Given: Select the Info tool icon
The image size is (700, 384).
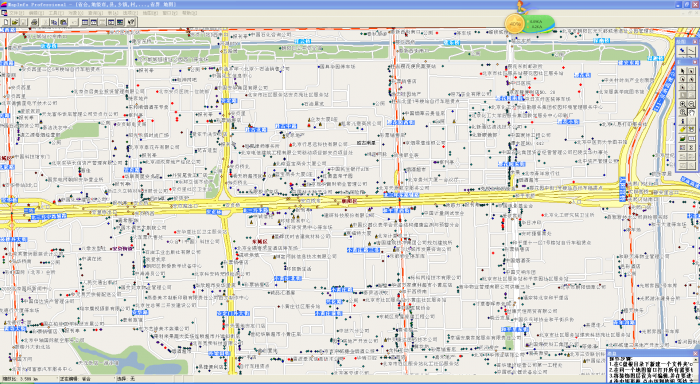Looking at the screenshot, I should 682,121.
